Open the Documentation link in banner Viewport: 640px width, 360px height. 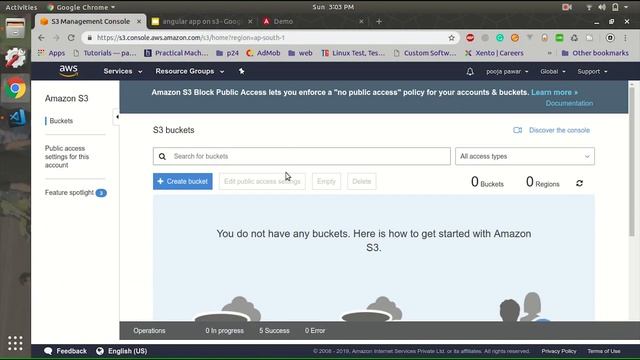pyautogui.click(x=569, y=103)
